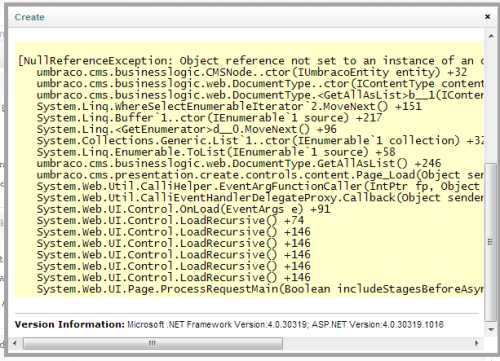This screenshot has height=361, width=500.
Task: Click the vertical scrollbar down arrow
Action: pyautogui.click(x=491, y=330)
